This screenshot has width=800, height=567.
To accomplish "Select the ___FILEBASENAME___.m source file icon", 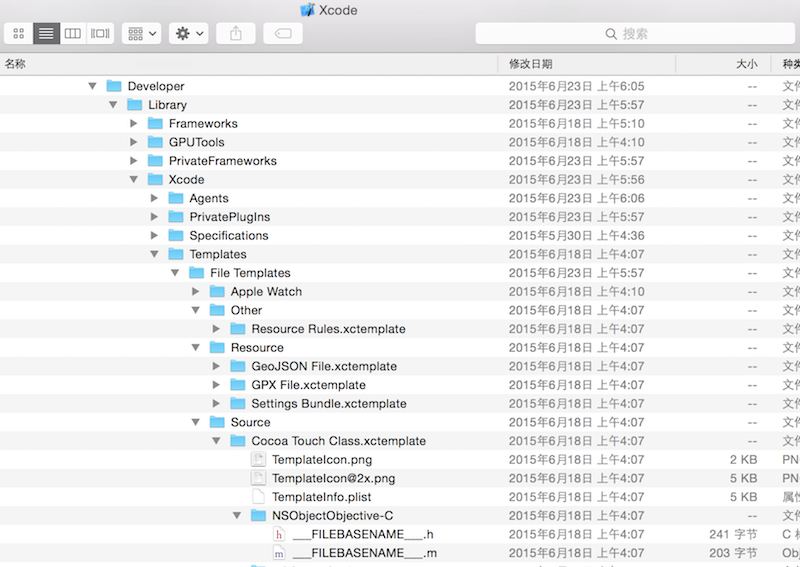I will pos(279,553).
